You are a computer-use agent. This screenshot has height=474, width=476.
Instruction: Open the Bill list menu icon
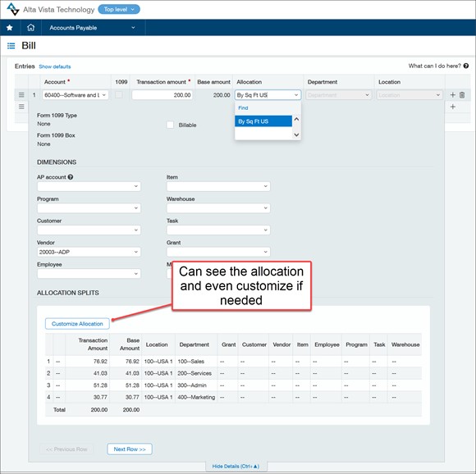coord(11,46)
